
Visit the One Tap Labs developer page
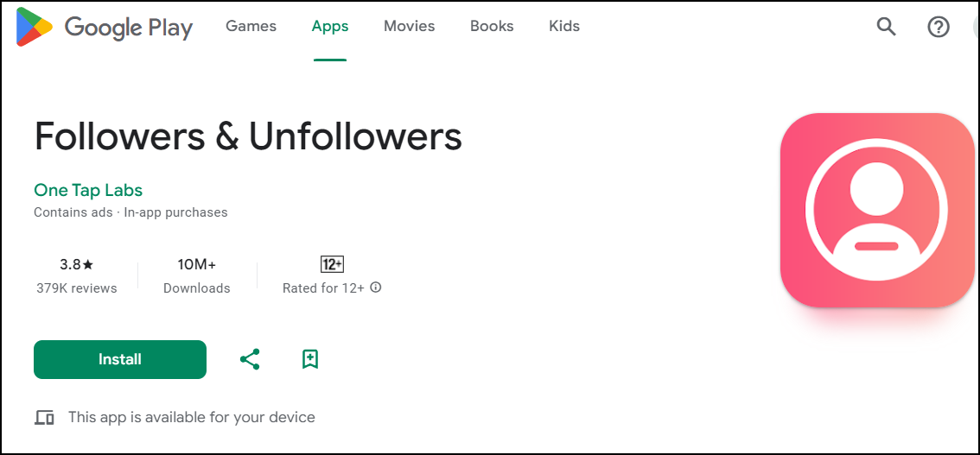click(x=88, y=190)
